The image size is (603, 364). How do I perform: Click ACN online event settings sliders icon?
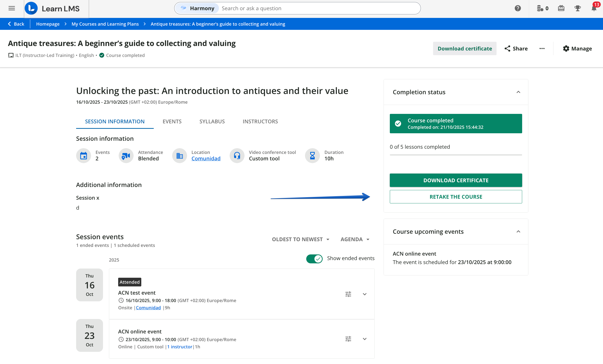[348, 339]
